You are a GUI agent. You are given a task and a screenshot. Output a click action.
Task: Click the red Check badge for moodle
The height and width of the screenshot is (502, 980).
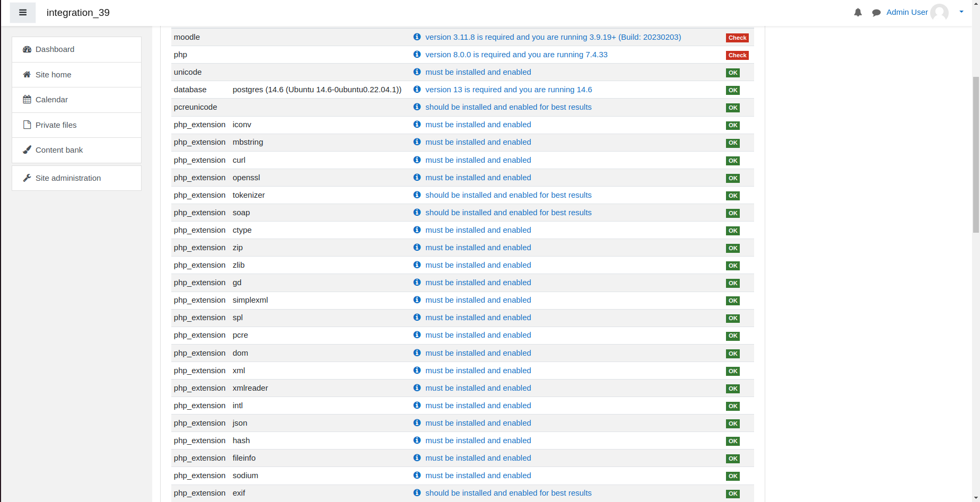tap(737, 38)
